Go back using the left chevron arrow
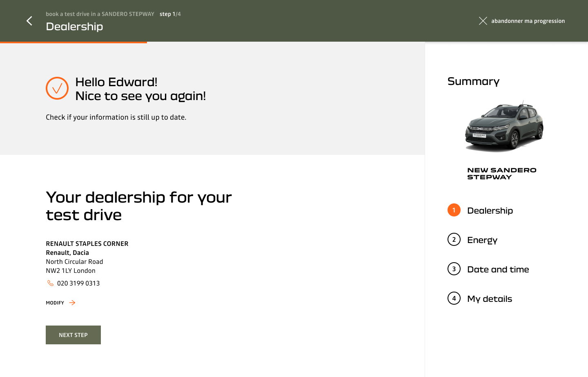 pyautogui.click(x=29, y=21)
